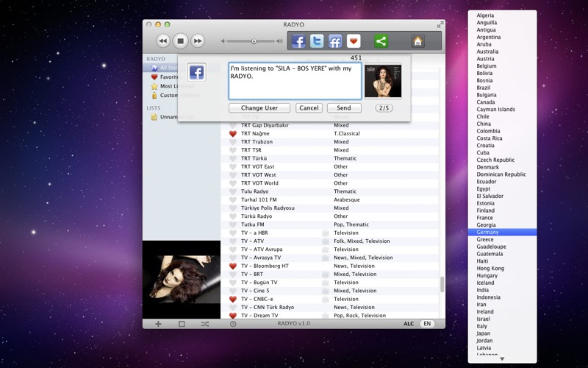Image resolution: width=588 pixels, height=368 pixels.
Task: Click the TV icon on TV – a HBR row
Action: [326, 233]
